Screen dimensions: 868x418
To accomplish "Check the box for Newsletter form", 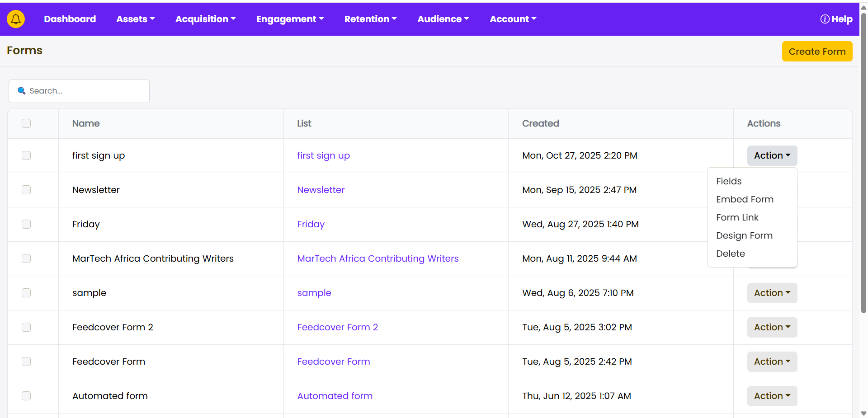I will (x=26, y=190).
